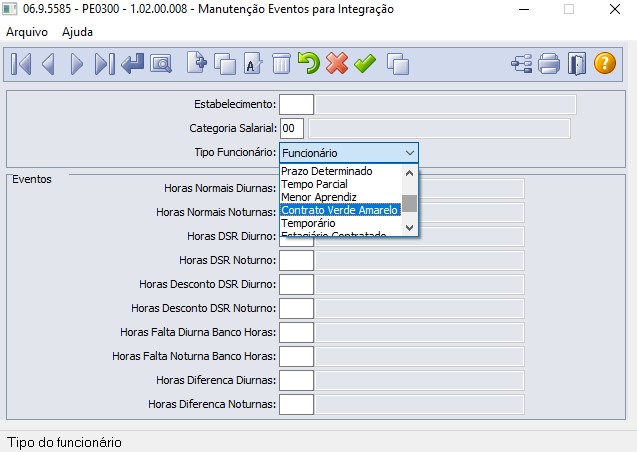The width and height of the screenshot is (637, 452).
Task: Focus Horas Desconto DSR Noturno field
Action: click(296, 308)
